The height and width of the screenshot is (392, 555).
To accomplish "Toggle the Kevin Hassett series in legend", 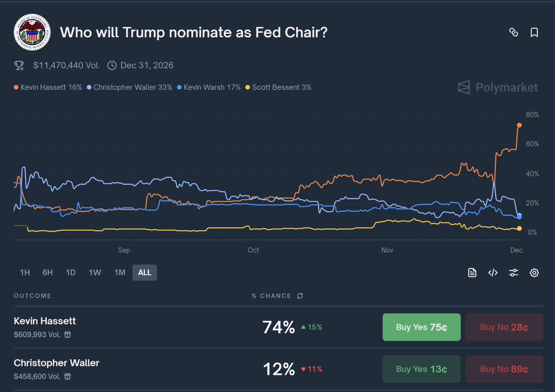I will (x=48, y=87).
